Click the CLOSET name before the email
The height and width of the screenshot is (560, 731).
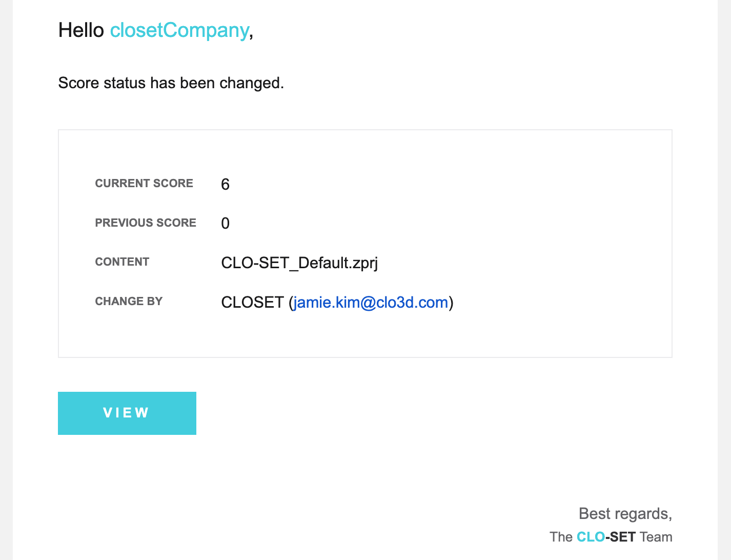click(x=252, y=302)
